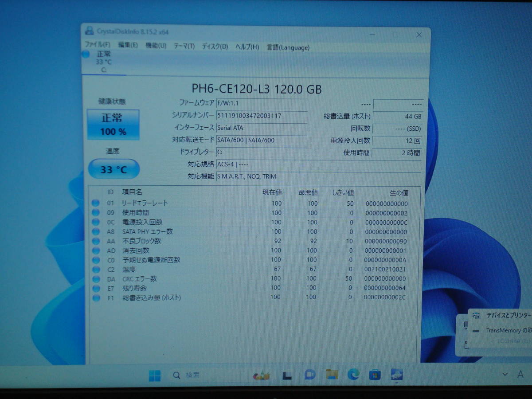Select the TransMemory eject entry in popup
The height and width of the screenshot is (399, 532).
click(x=501, y=331)
